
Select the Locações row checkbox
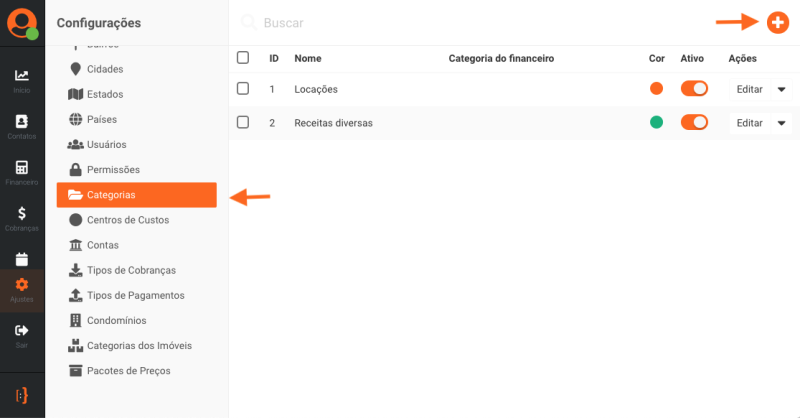click(x=243, y=89)
